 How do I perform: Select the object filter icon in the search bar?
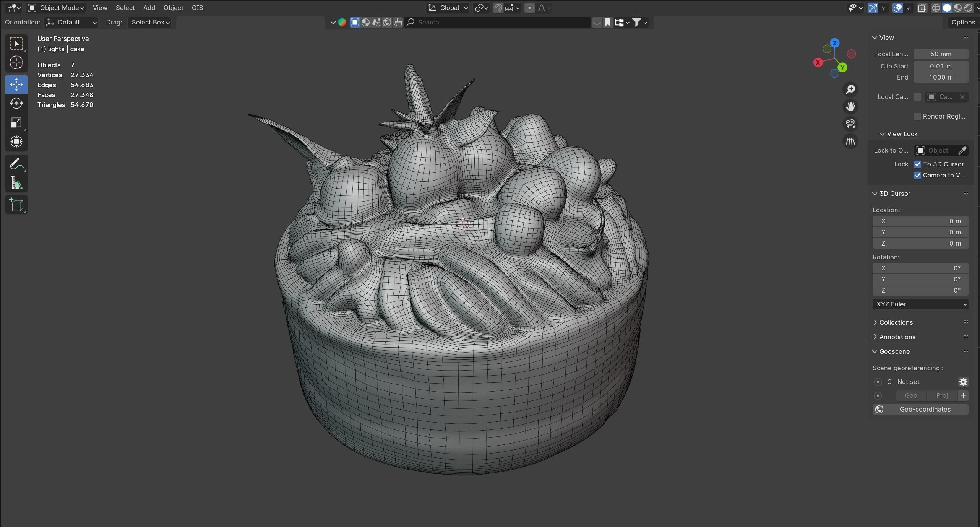click(355, 22)
